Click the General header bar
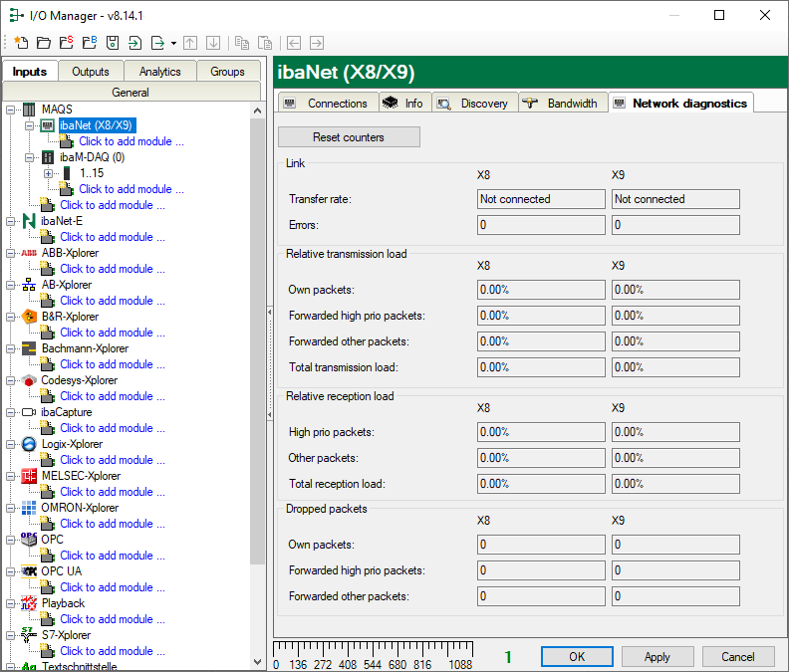Screen dimensions: 789x672 131,92
